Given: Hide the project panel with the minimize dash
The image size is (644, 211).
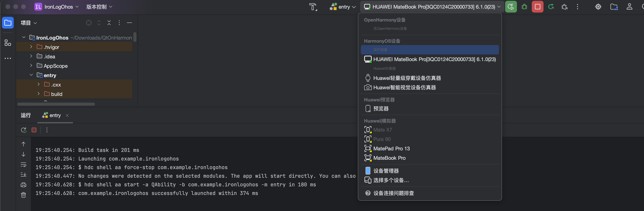Looking at the screenshot, I should click(x=129, y=23).
